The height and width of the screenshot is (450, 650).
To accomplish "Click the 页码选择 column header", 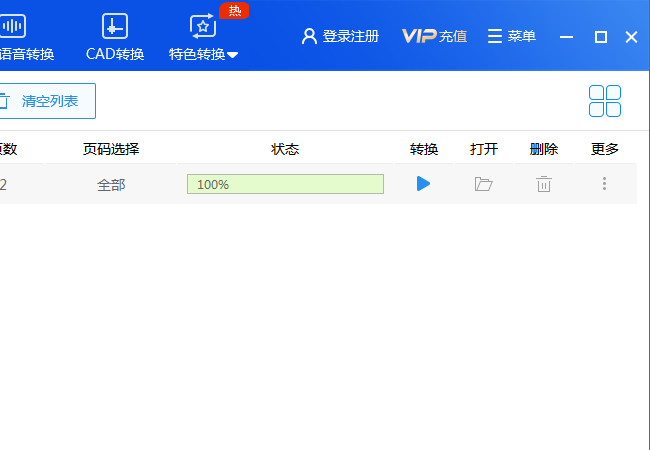I will (111, 149).
